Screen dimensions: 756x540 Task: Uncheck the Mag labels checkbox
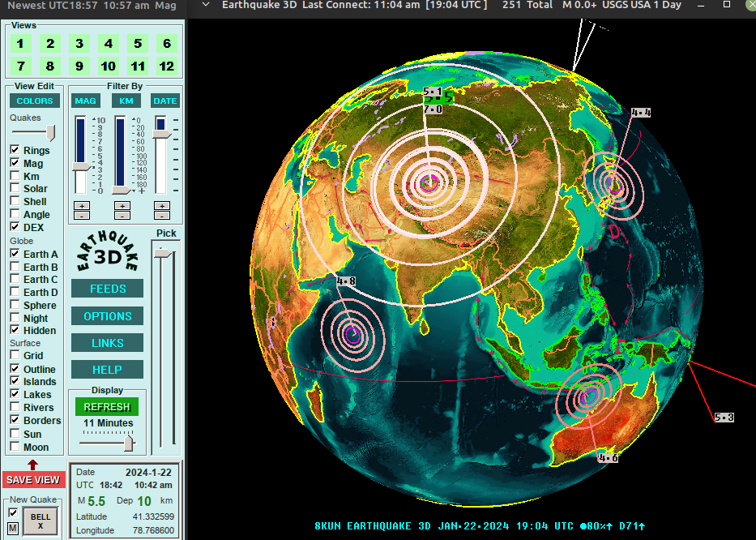(15, 163)
